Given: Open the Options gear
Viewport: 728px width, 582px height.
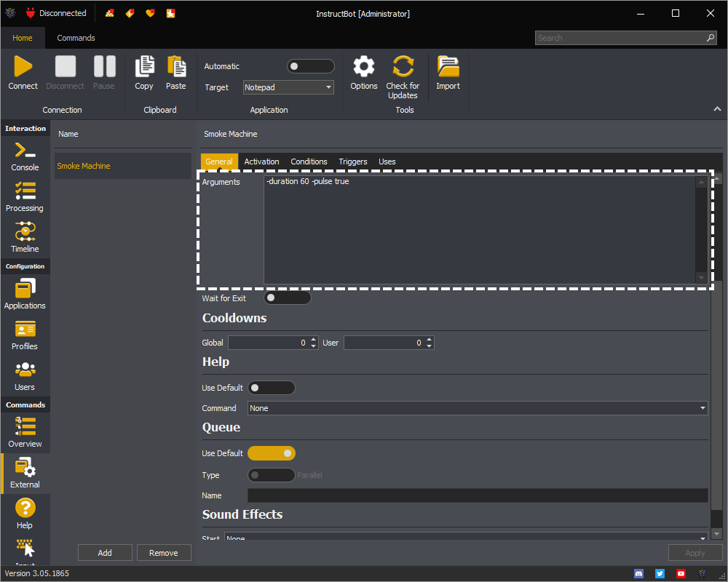Looking at the screenshot, I should click(x=364, y=66).
